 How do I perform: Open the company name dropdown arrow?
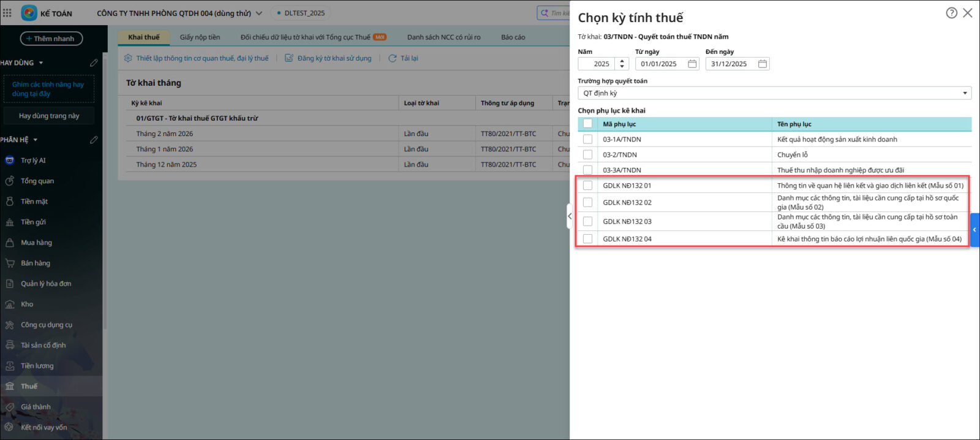(x=259, y=13)
